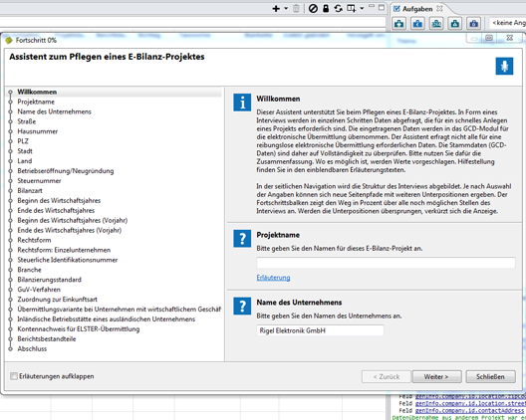Open dropdown arrow next to plus icon
The width and height of the screenshot is (526, 420).
286,9
